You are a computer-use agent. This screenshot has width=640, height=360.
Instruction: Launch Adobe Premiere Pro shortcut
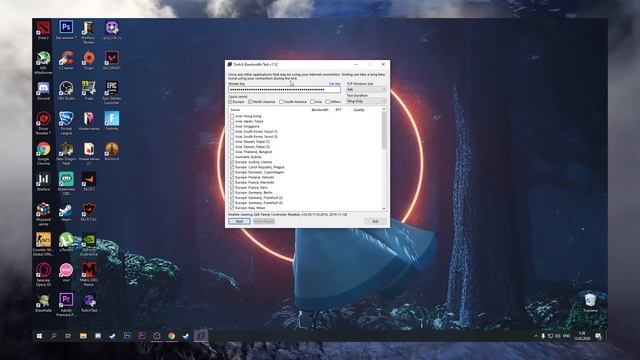point(66,304)
